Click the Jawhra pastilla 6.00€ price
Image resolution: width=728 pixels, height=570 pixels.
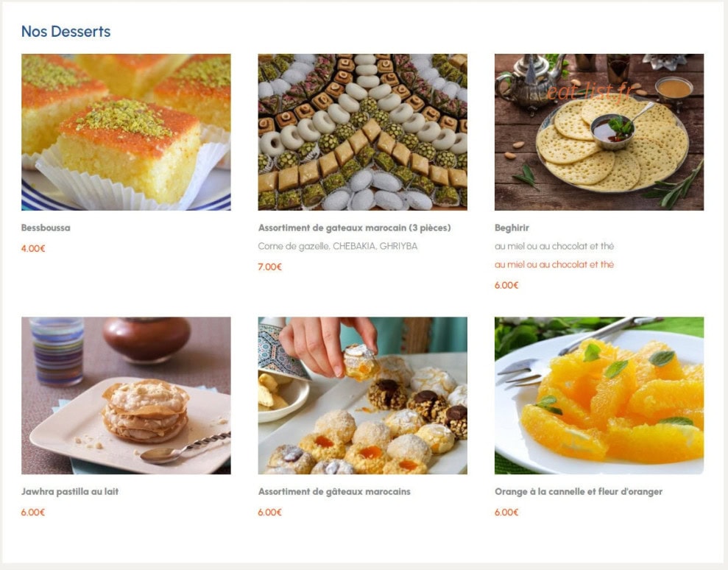[33, 513]
